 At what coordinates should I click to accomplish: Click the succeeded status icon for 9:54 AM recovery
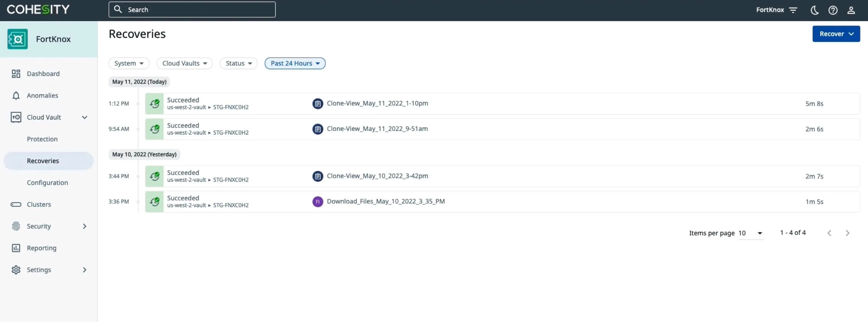click(154, 129)
